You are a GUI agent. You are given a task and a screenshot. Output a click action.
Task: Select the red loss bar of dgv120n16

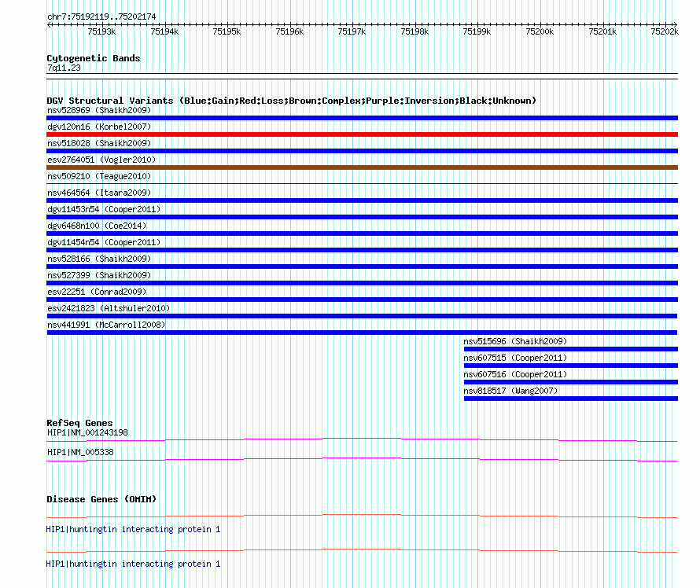pos(362,134)
